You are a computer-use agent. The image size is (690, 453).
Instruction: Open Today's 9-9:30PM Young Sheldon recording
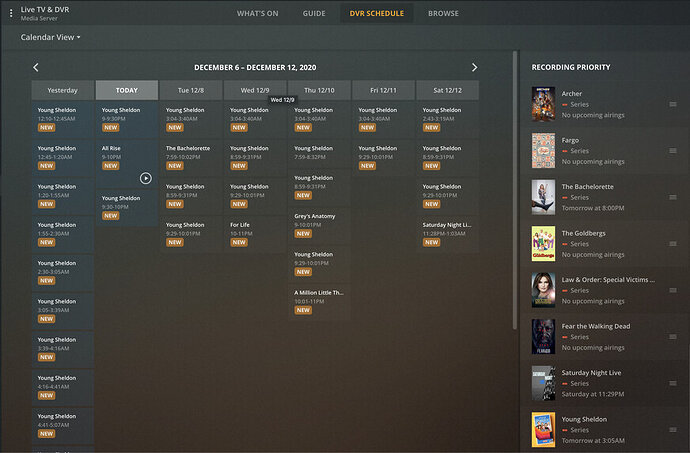pos(127,120)
